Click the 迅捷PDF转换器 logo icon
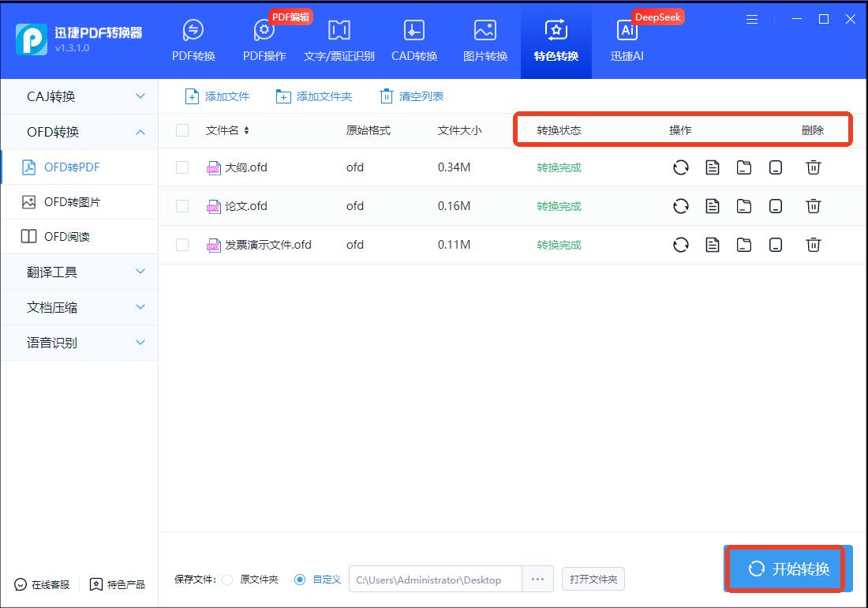 point(32,39)
